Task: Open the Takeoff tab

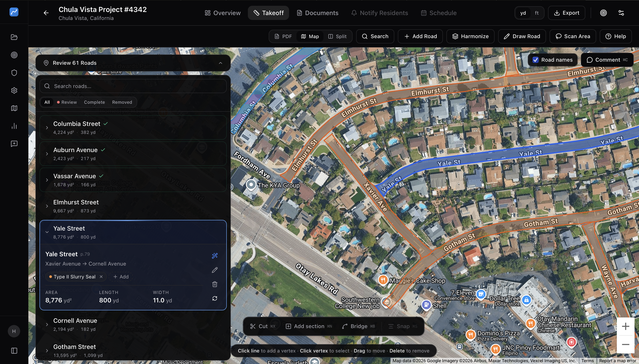Action: click(268, 13)
